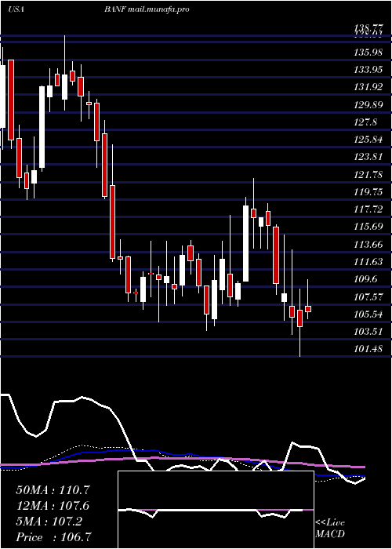Click the 125.84 price axis label
Image resolution: width=392 pixels, height=549 pixels.
pos(368,140)
